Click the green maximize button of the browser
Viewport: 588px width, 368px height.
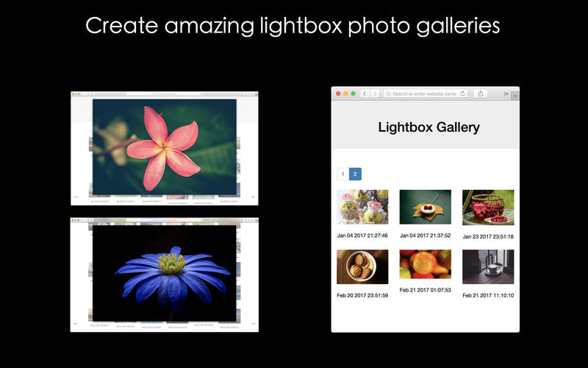354,93
